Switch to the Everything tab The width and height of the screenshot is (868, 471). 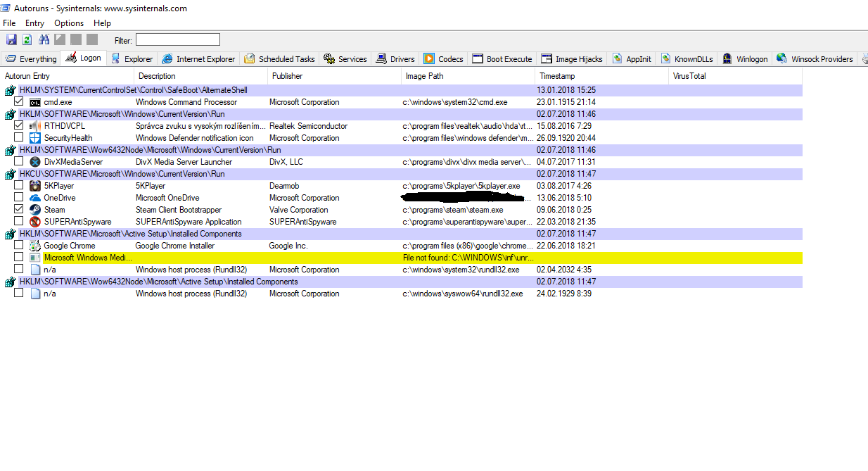click(30, 59)
